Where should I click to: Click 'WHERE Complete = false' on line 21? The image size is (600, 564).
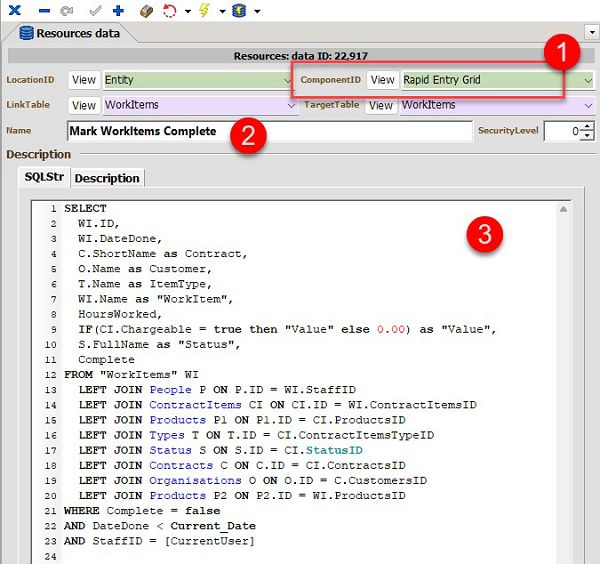point(142,510)
